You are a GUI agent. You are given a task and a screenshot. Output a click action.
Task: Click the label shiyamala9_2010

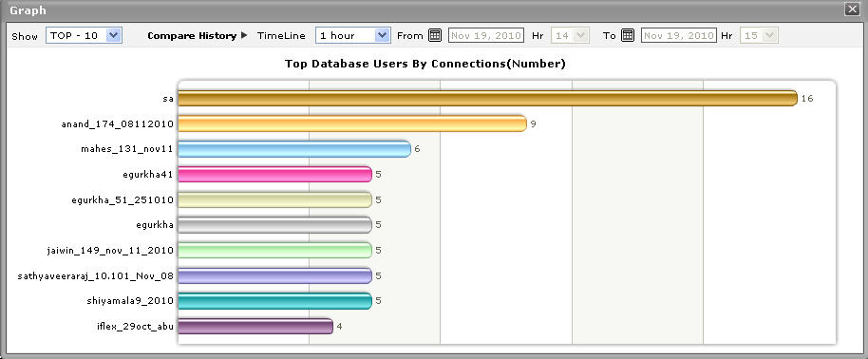click(130, 301)
